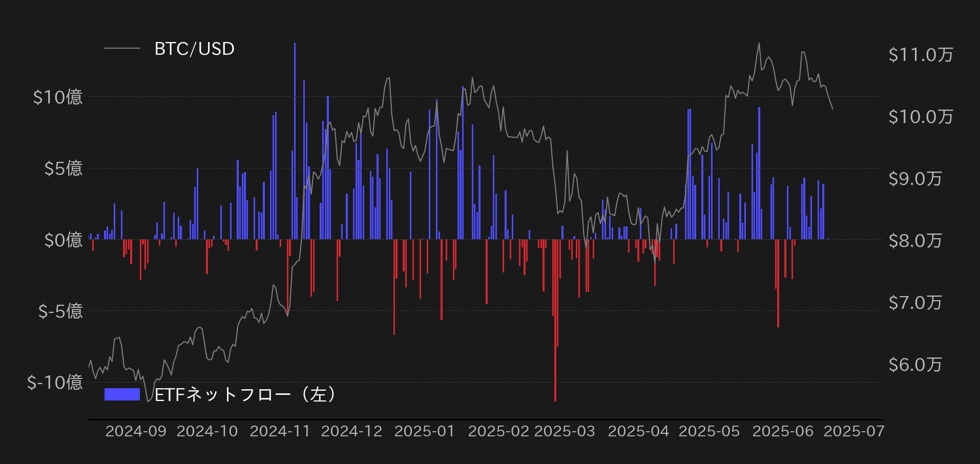Toggle the BTC/USD series legend label
Screen dimensions: 980x464
coord(194,49)
